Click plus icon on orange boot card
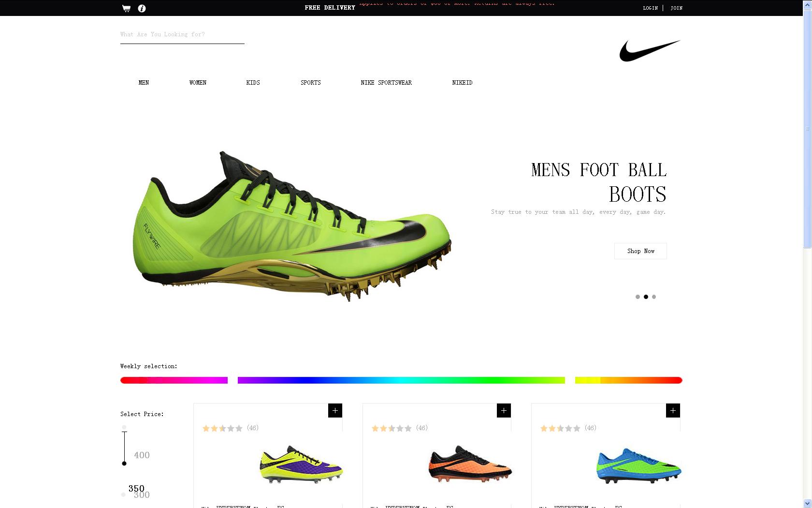 pos(504,410)
